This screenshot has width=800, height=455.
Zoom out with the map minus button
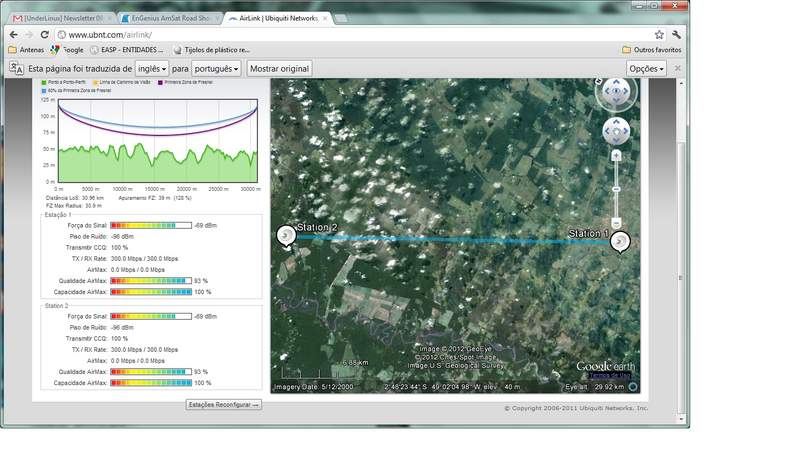(616, 223)
